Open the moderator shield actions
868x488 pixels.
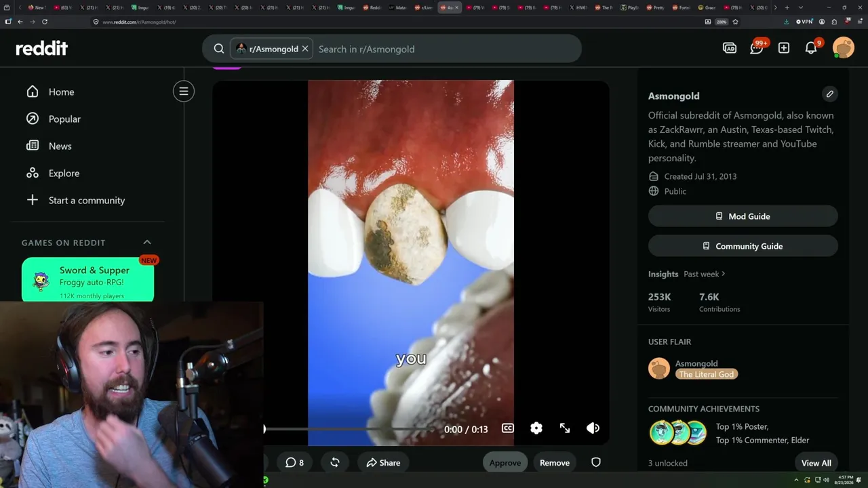coord(596,462)
